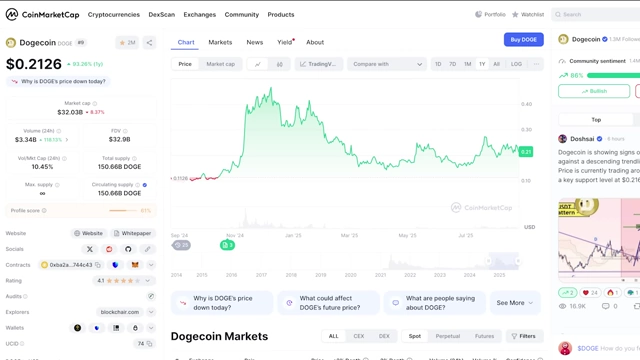640x360 pixels.
Task: Filter markets by CEX
Action: [359, 336]
